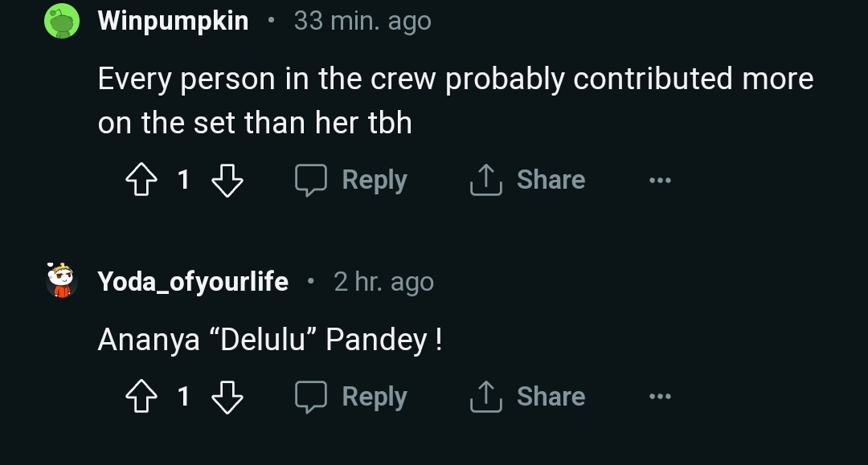Open Winpumpkin's green avatar
The width and height of the screenshot is (868, 465).
click(61, 22)
